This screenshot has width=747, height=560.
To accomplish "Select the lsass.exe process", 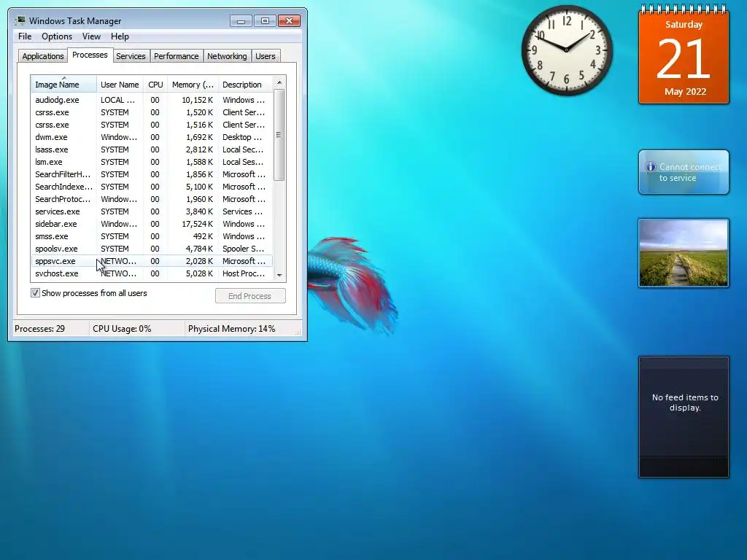I will [152, 149].
